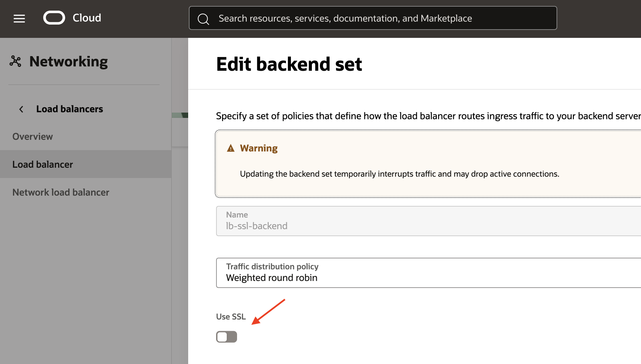Click the Use SSL switch control

coord(226,336)
